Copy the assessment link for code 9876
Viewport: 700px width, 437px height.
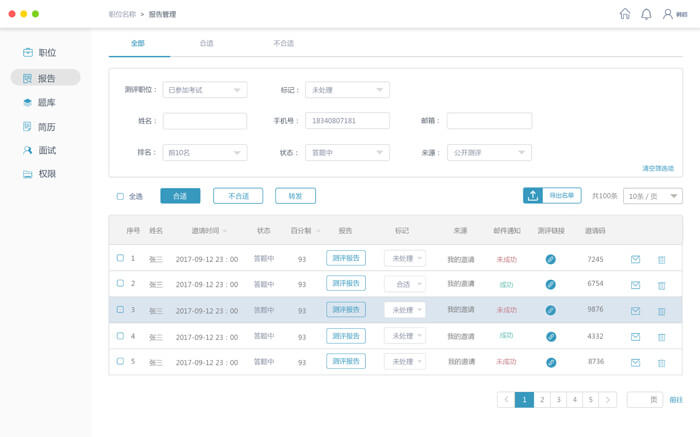click(x=551, y=310)
